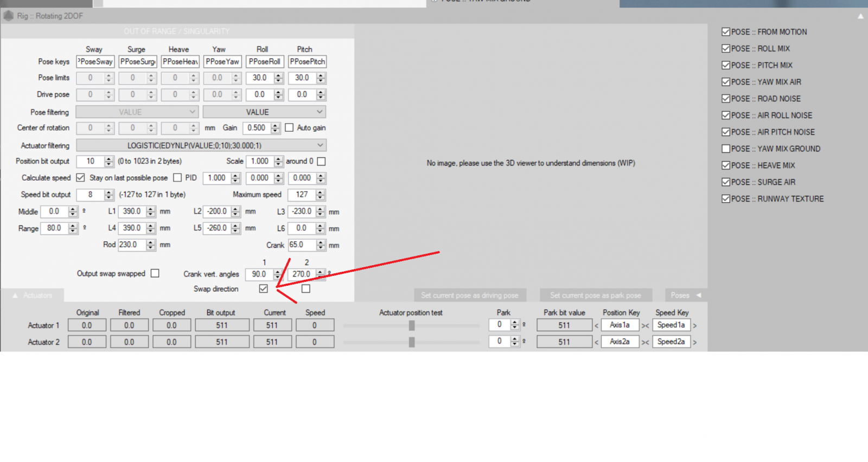Click the PID first value field 1.000
868x462 pixels.
coord(217,178)
